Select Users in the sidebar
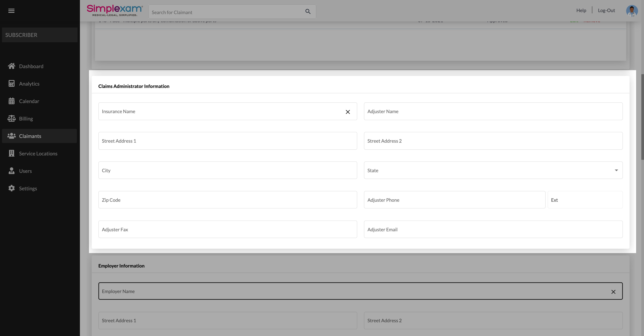The image size is (644, 336). tap(25, 171)
